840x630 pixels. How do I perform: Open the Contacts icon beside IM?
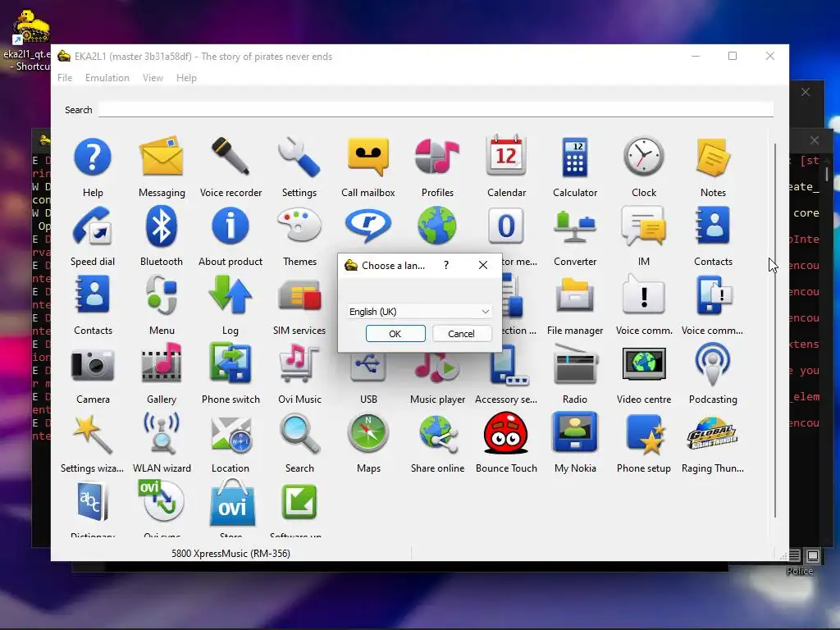[x=713, y=226]
